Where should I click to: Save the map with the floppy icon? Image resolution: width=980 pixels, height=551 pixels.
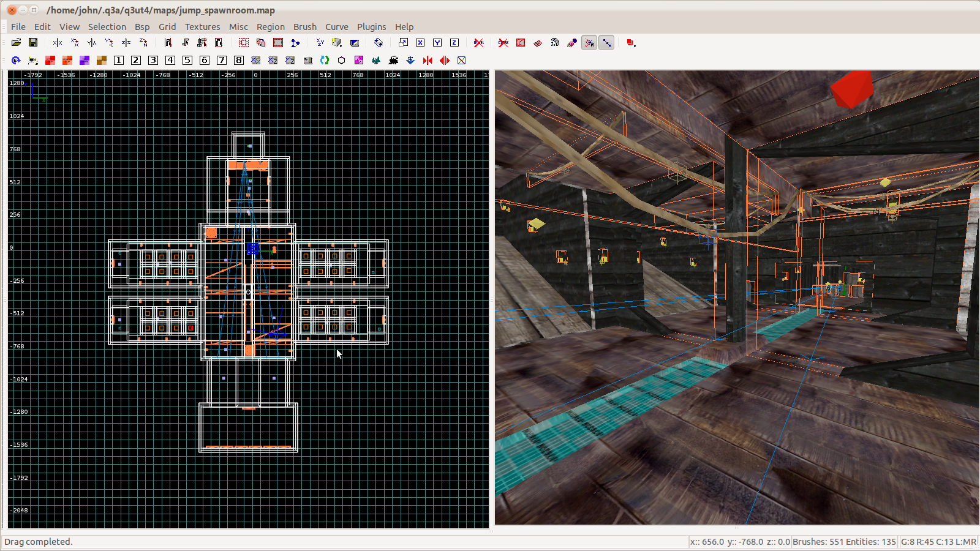[x=33, y=43]
